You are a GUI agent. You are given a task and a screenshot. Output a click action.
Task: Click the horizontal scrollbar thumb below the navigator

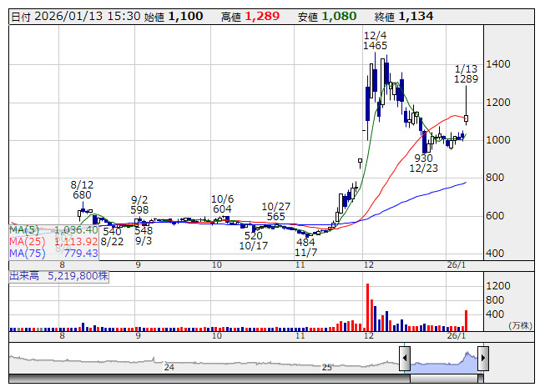tap(443, 378)
